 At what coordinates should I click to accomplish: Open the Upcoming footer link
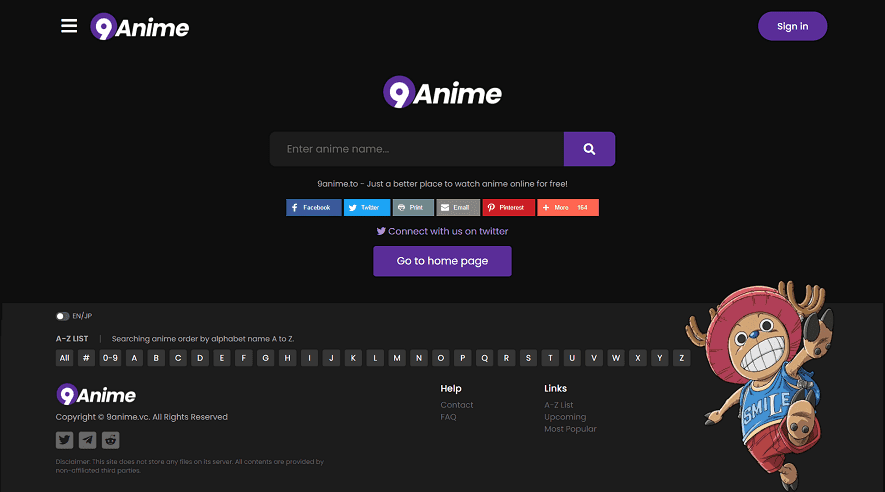coord(565,417)
